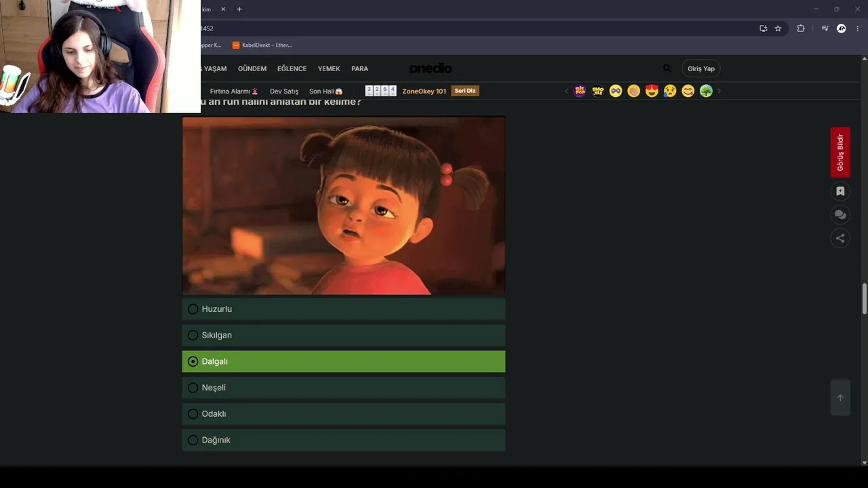Close the current browser tab
The image size is (868, 488).
(x=223, y=9)
